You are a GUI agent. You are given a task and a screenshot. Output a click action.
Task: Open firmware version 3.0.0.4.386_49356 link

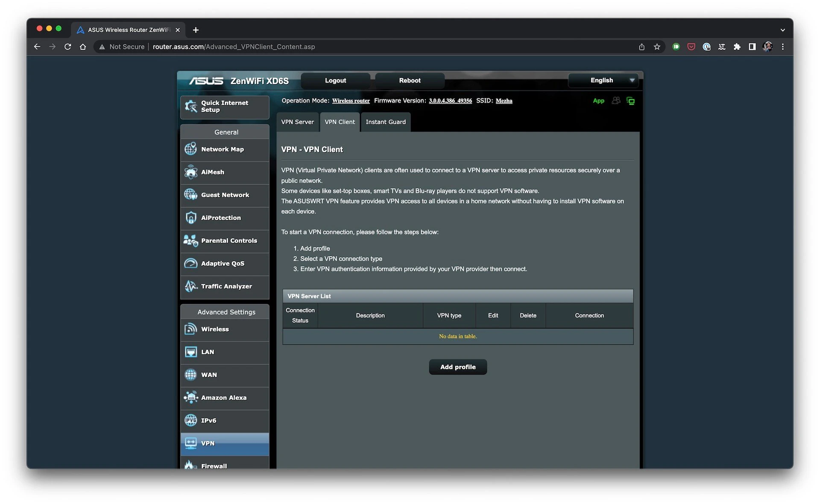[x=450, y=101]
